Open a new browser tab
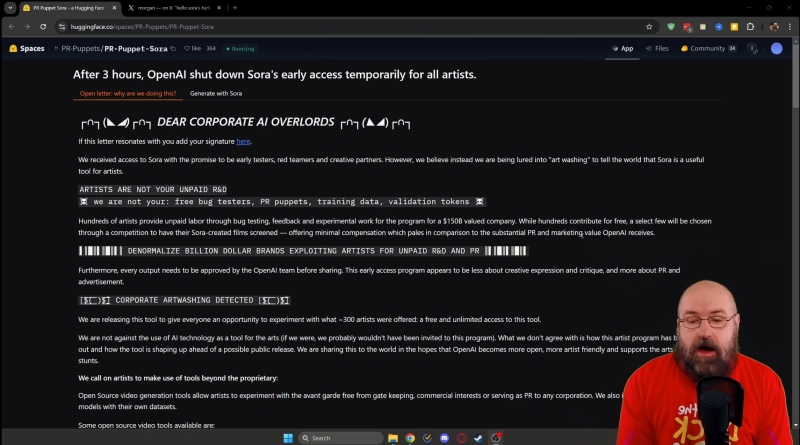800x445 pixels. pyautogui.click(x=234, y=8)
